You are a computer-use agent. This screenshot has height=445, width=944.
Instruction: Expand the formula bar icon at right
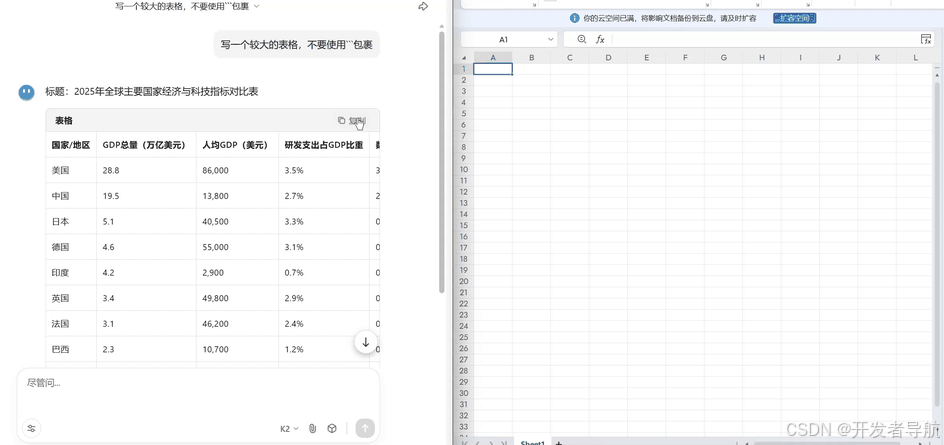tap(926, 39)
